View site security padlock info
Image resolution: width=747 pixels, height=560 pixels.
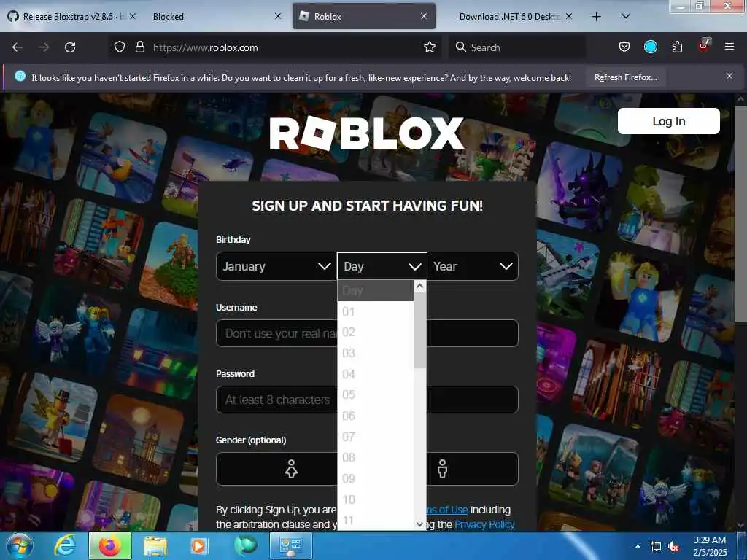tap(139, 47)
